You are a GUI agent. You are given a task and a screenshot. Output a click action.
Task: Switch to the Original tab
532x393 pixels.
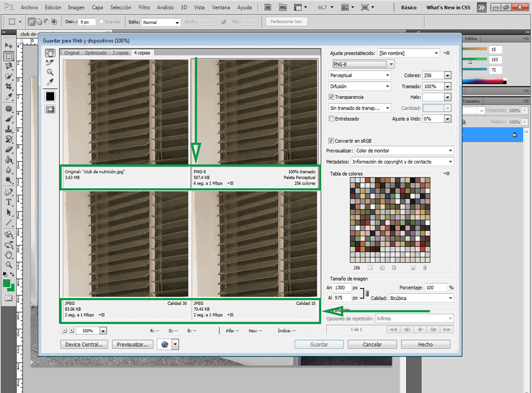click(72, 53)
